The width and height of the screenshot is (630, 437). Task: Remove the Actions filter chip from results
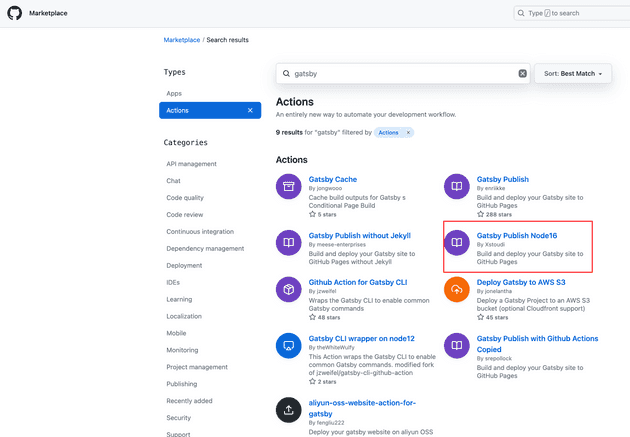[408, 132]
